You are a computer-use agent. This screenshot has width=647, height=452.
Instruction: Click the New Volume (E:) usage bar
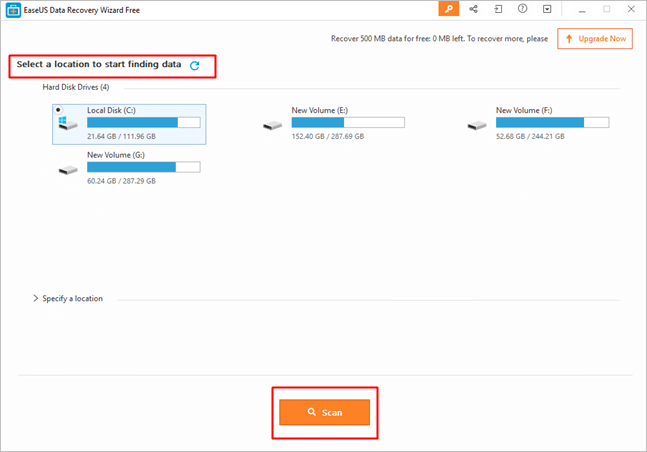click(347, 122)
